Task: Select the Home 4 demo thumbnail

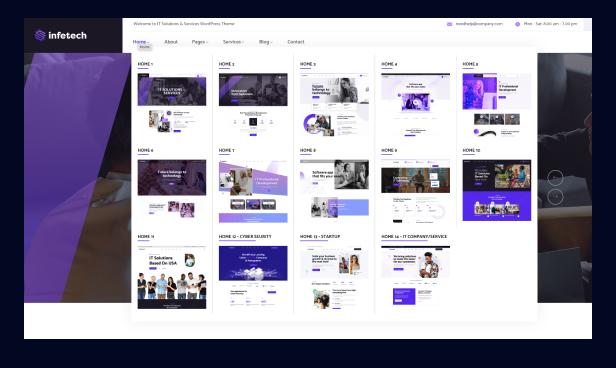Action: coord(416,105)
